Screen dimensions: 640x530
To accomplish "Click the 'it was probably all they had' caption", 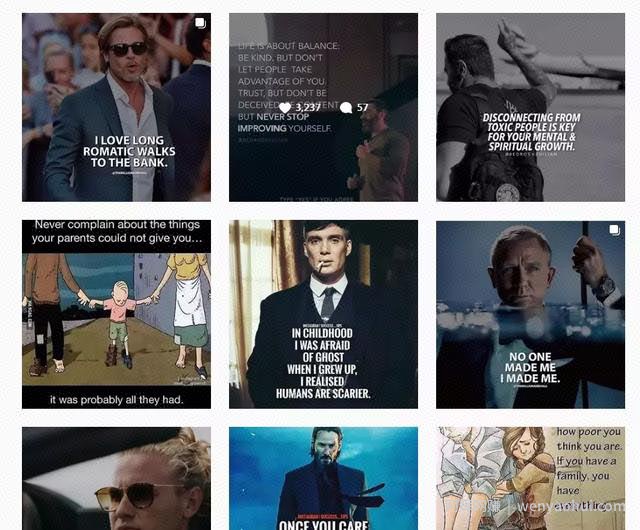I will (116, 400).
